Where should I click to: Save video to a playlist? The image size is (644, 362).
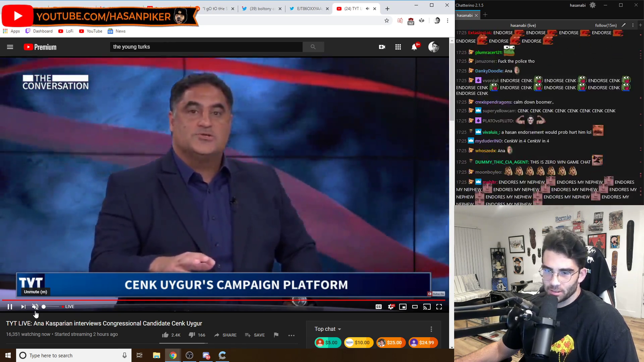point(255,335)
